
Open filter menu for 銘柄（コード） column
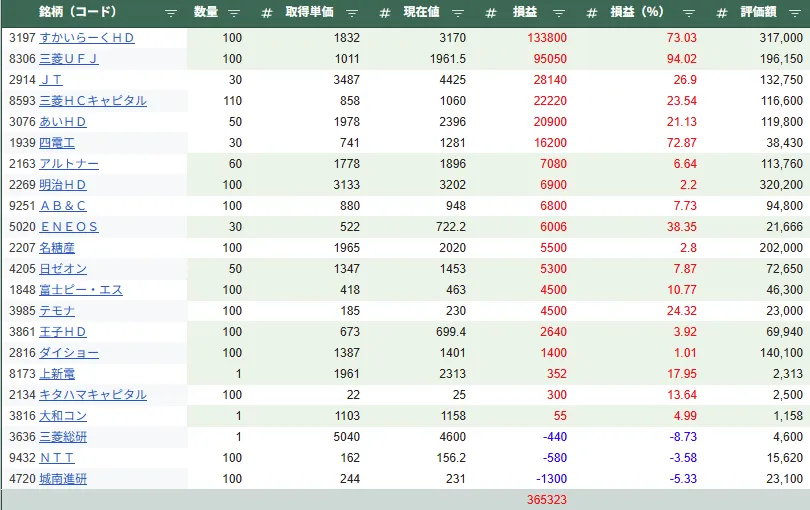click(170, 13)
